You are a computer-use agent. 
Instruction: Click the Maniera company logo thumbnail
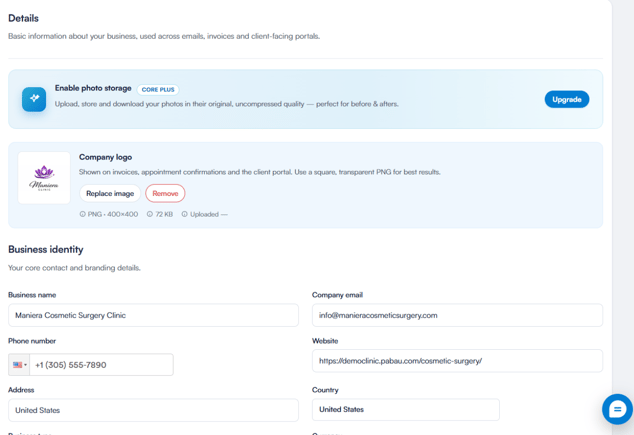pos(44,178)
